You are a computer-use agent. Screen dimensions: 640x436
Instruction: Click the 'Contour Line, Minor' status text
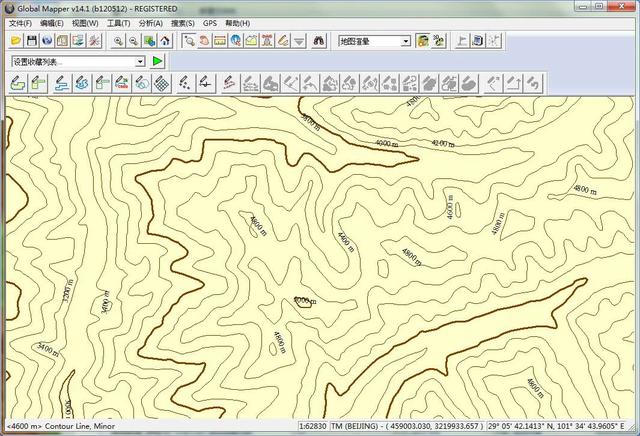(80, 426)
